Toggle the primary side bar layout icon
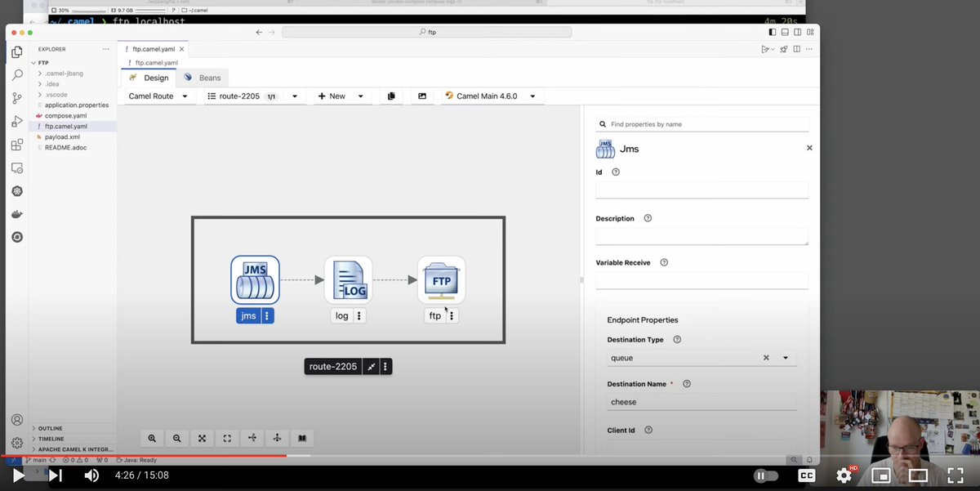 [773, 32]
